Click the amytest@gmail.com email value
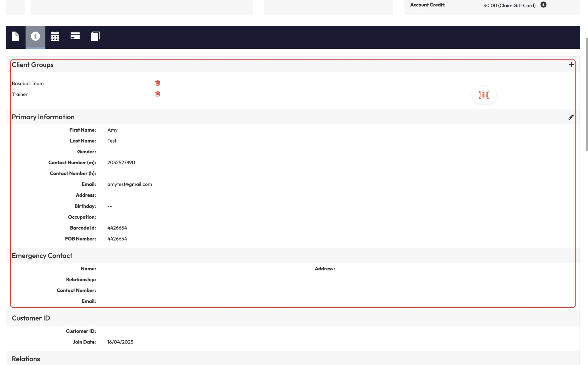 [x=129, y=184]
